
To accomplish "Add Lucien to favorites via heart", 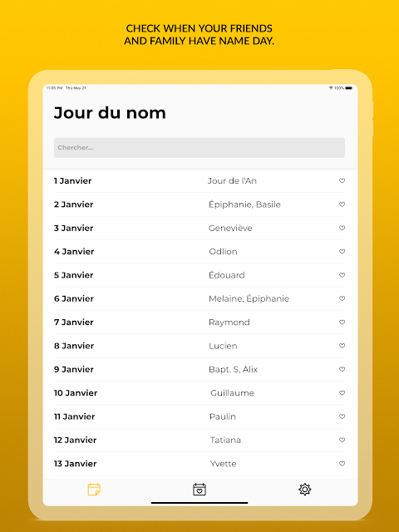I will [x=342, y=346].
